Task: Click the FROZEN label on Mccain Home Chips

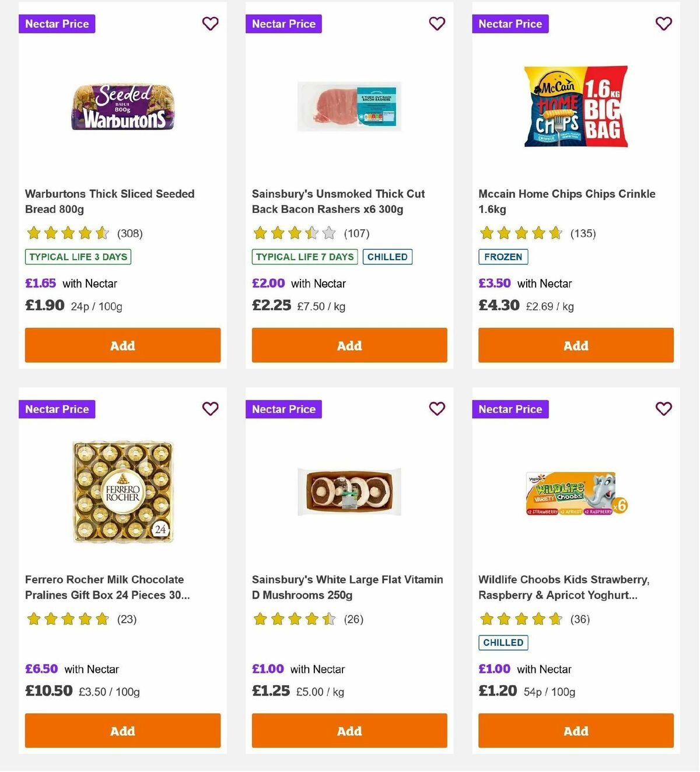Action: pos(503,257)
